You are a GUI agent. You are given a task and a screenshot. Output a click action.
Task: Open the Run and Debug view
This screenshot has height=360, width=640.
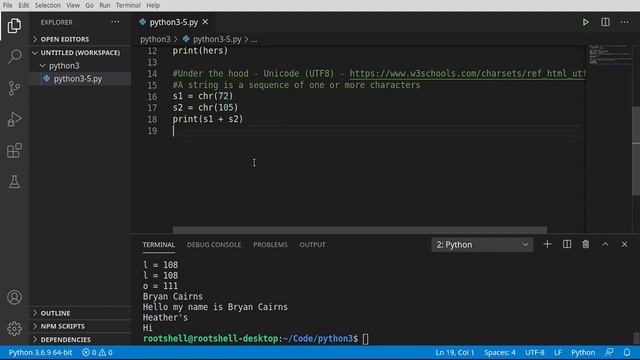pyautogui.click(x=14, y=119)
